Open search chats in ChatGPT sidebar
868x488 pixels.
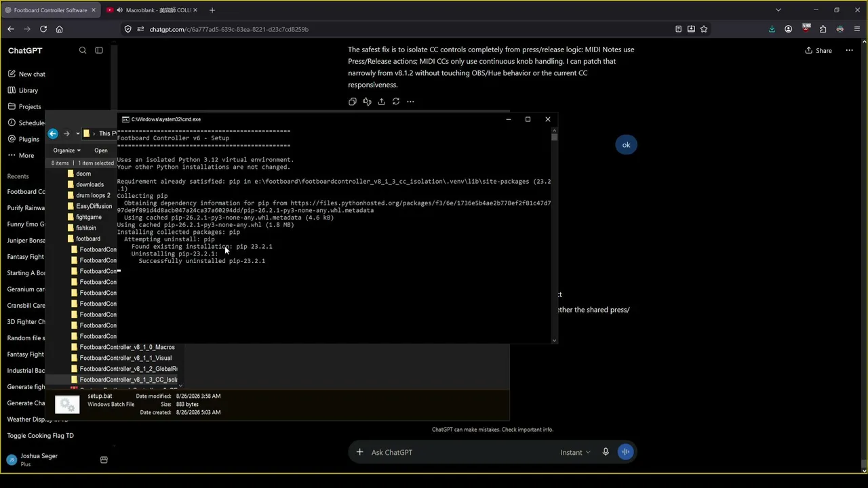coord(83,50)
